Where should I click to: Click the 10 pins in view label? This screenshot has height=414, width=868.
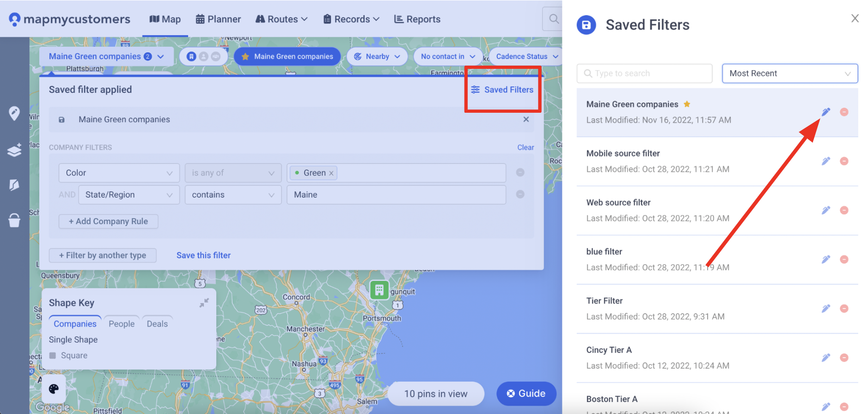tap(436, 394)
